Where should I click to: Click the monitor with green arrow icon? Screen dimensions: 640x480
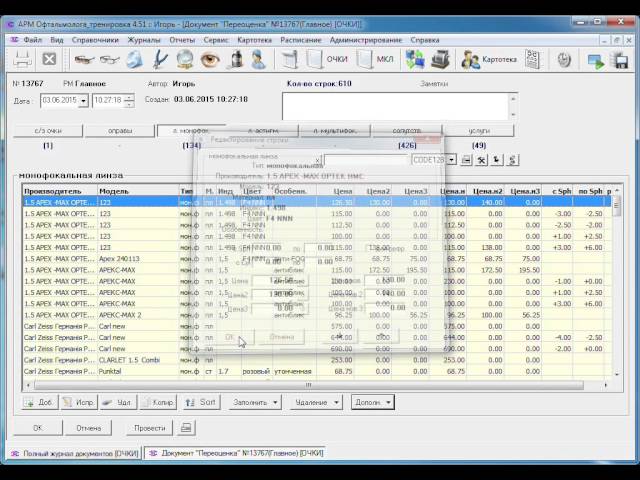[x=596, y=61]
